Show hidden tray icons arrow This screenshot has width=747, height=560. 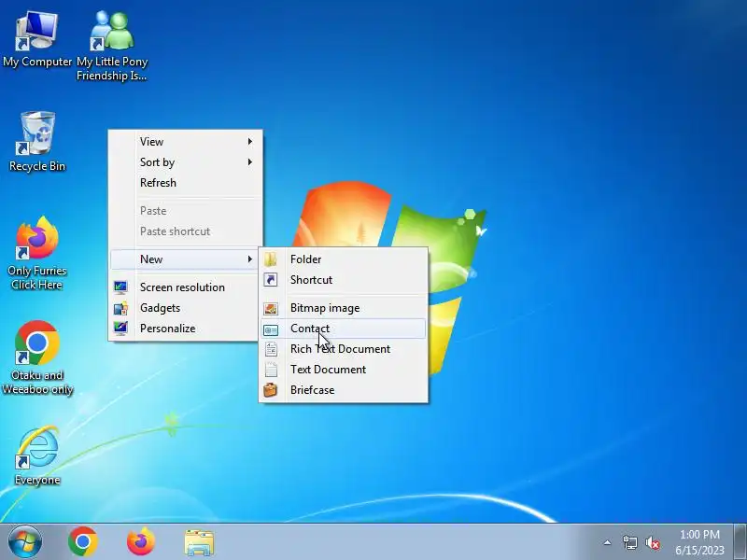pyautogui.click(x=607, y=542)
